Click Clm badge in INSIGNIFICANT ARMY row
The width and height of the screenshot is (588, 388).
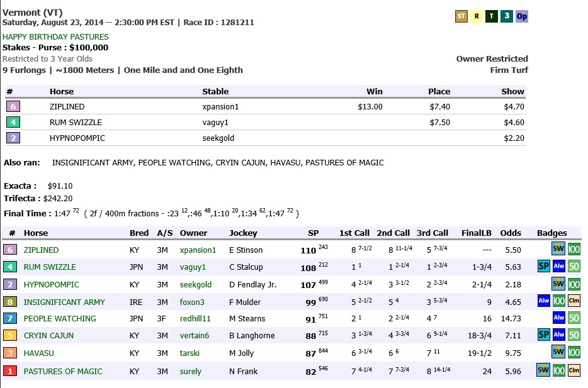[574, 301]
